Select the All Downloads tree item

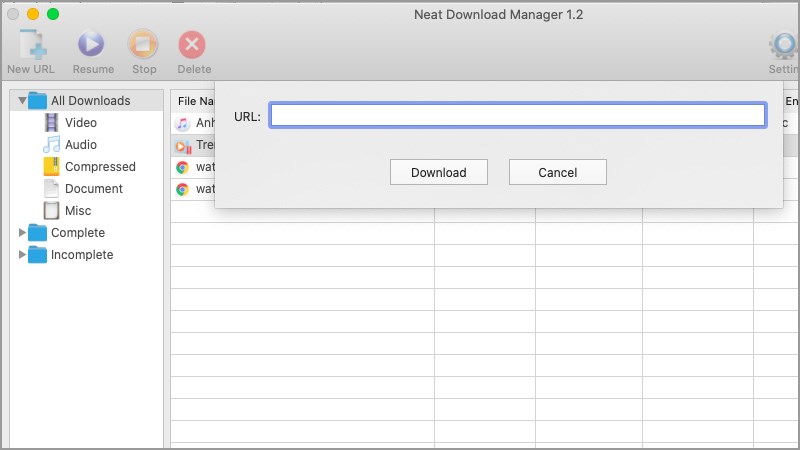(90, 101)
